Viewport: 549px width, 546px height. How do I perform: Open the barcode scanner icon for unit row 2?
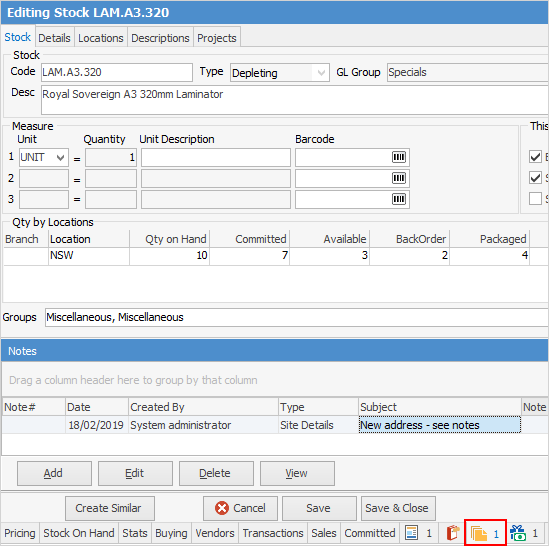[x=398, y=178]
